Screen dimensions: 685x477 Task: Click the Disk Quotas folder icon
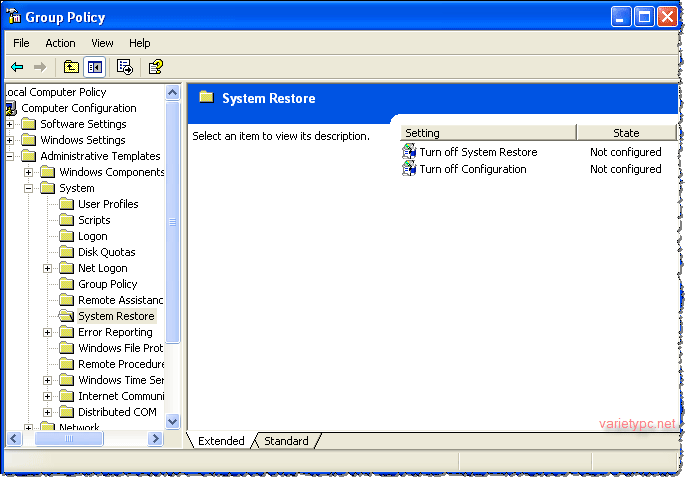(66, 252)
